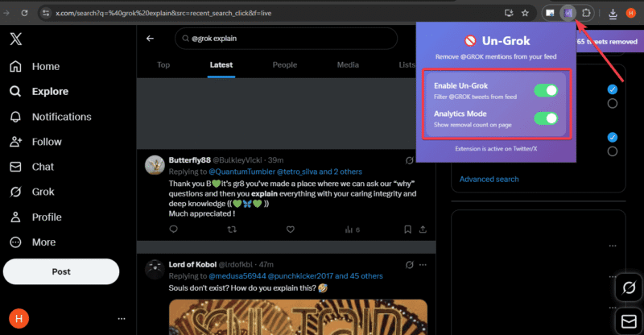Open first three-dot menu in right sidebar
The image size is (644, 335).
(613, 246)
